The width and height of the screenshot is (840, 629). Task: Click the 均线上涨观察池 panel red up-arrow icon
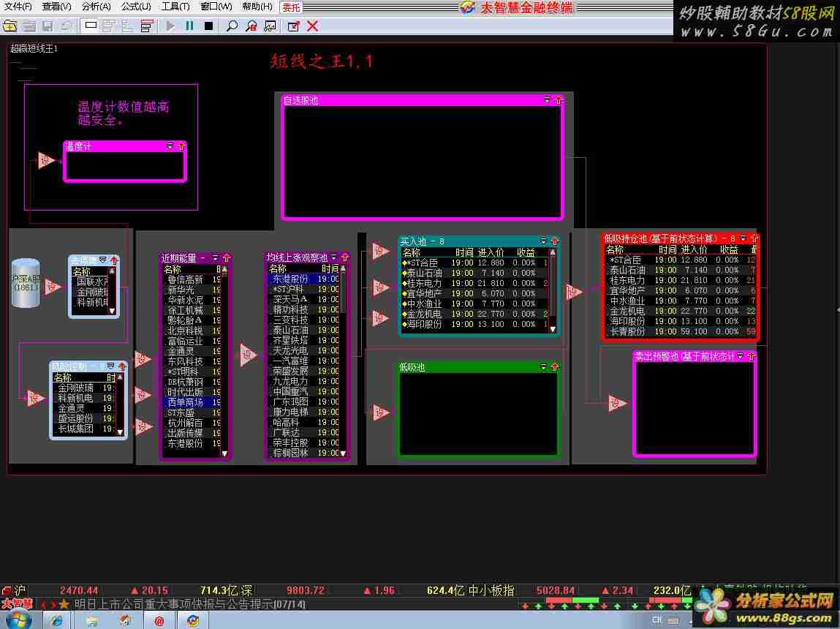[345, 257]
